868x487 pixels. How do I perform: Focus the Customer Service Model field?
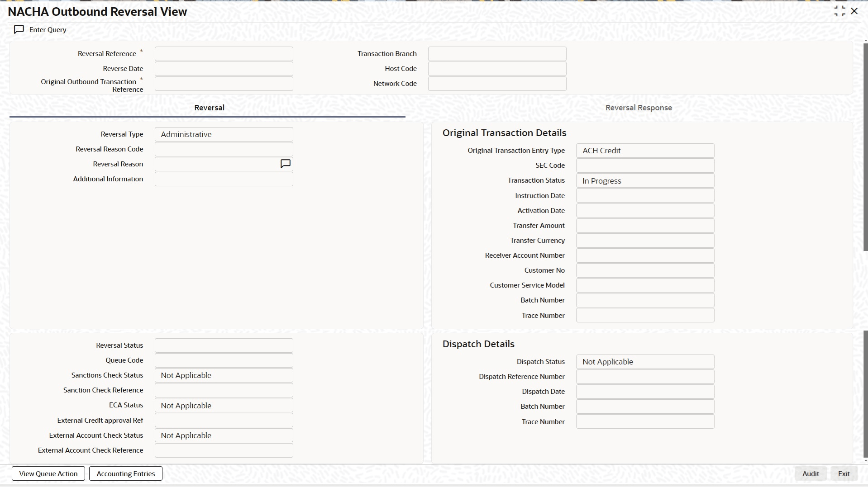tap(645, 285)
